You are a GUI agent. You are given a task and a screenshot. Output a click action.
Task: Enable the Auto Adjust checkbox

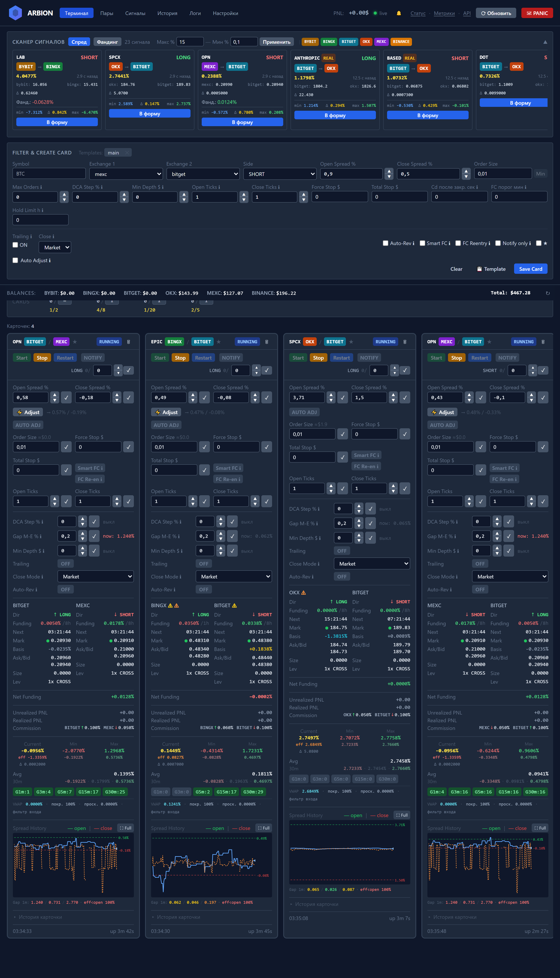pos(15,260)
